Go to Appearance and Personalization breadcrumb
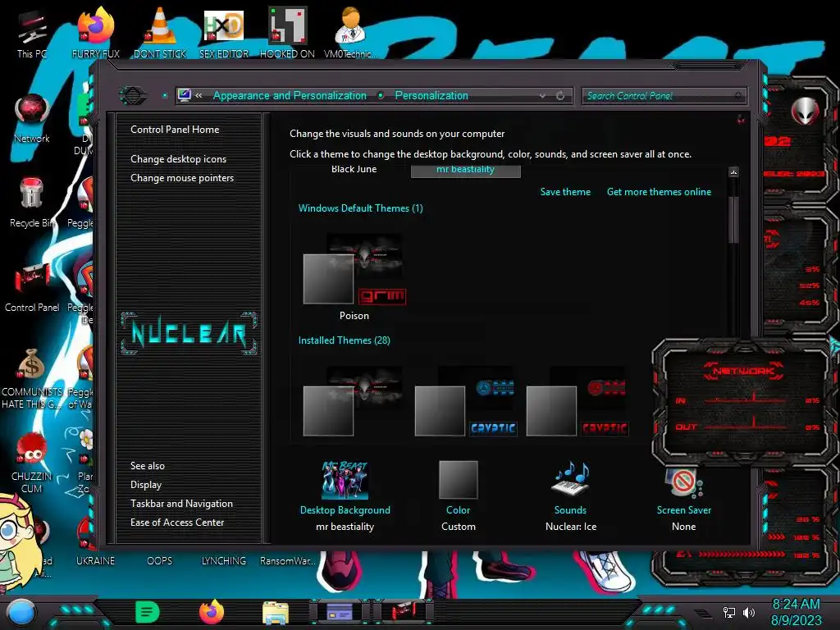The image size is (840, 630). click(x=290, y=95)
